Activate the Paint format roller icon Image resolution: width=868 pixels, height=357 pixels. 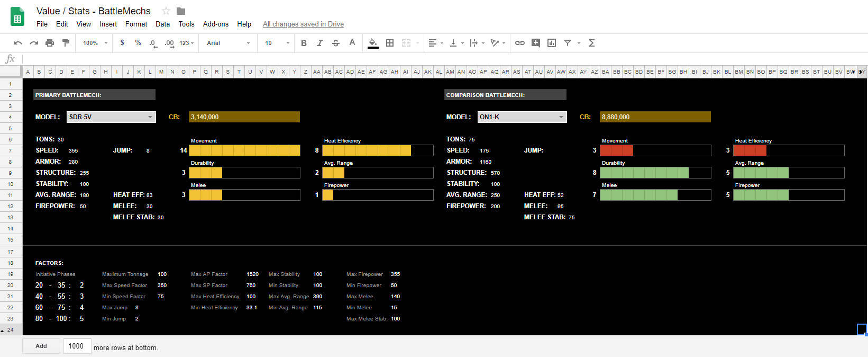click(x=66, y=43)
